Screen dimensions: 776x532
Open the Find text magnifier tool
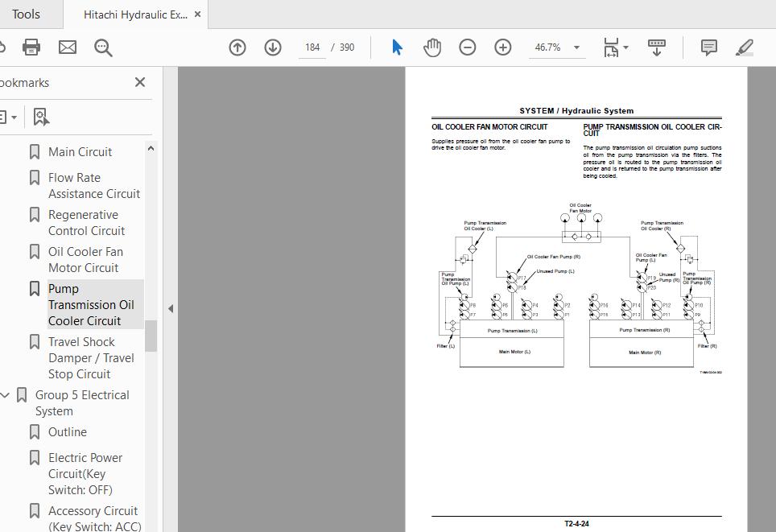[x=103, y=48]
